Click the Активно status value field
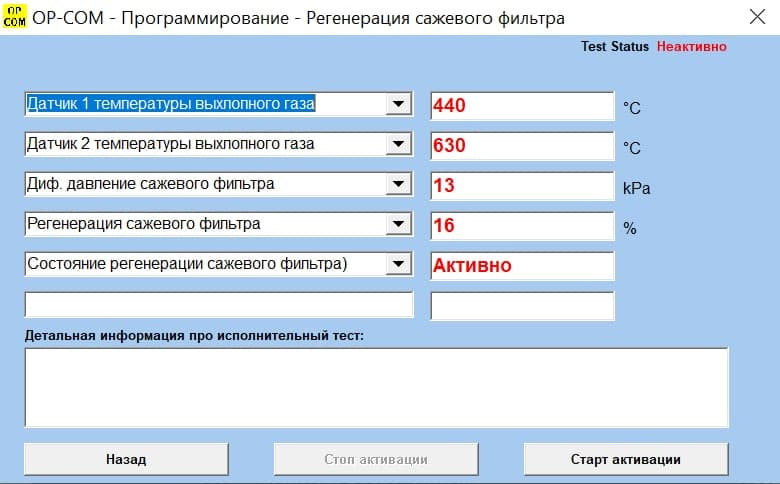Image resolution: width=780 pixels, height=484 pixels. [522, 266]
